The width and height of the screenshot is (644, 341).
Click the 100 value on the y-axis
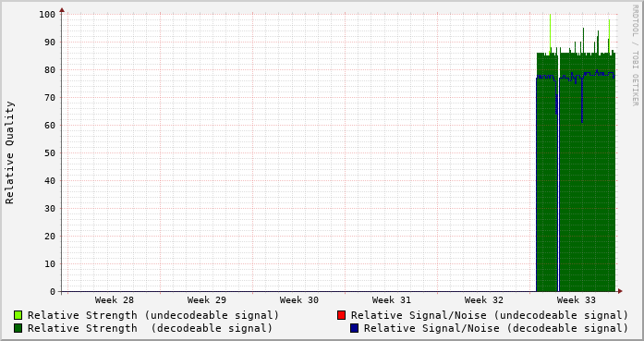[47, 15]
